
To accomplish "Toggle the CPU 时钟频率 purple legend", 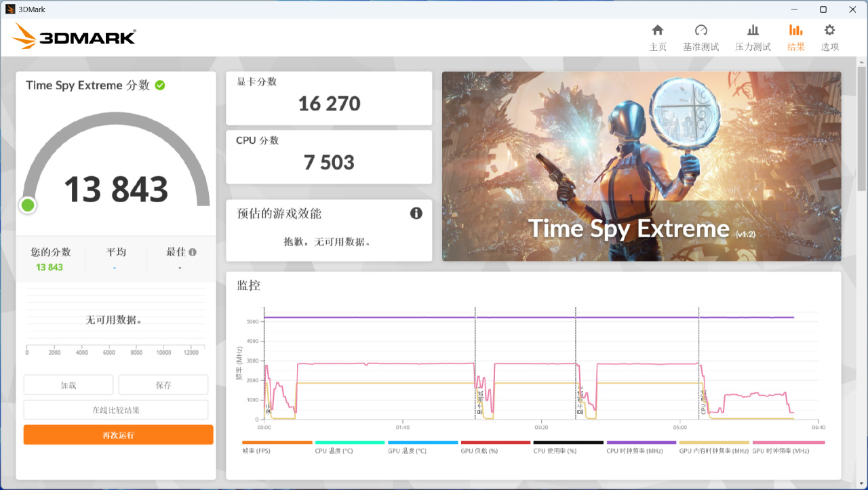I will coord(642,443).
